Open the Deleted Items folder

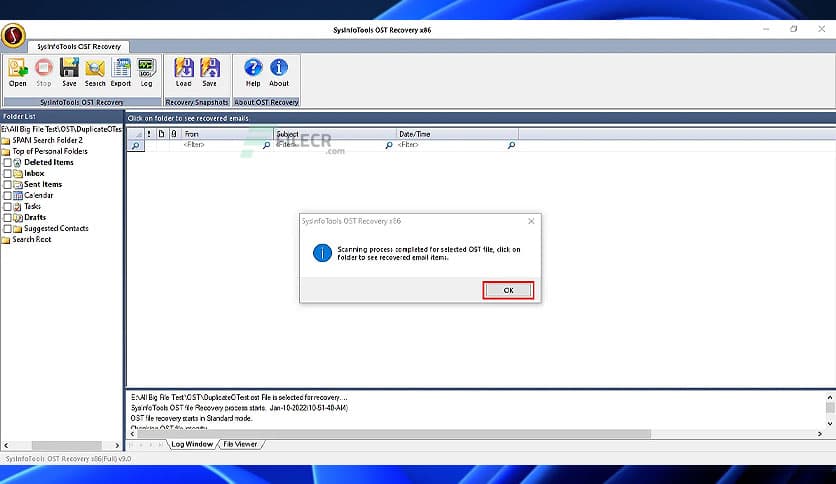(x=49, y=163)
